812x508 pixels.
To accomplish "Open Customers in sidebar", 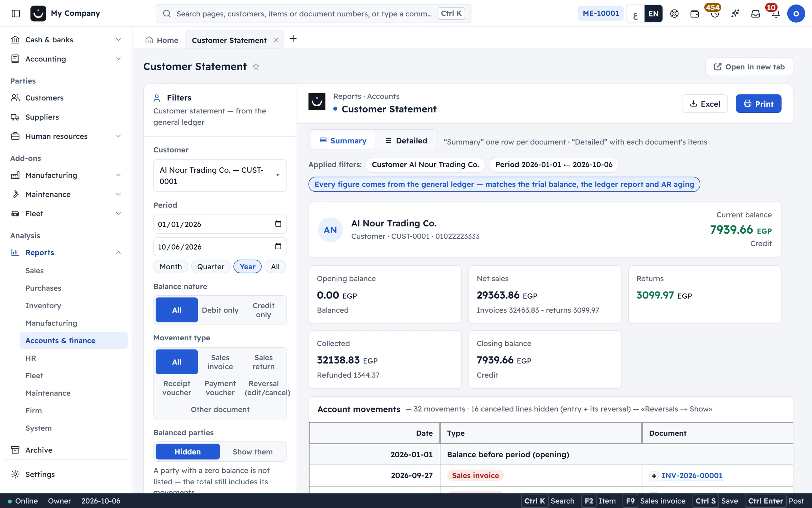I will (66, 98).
